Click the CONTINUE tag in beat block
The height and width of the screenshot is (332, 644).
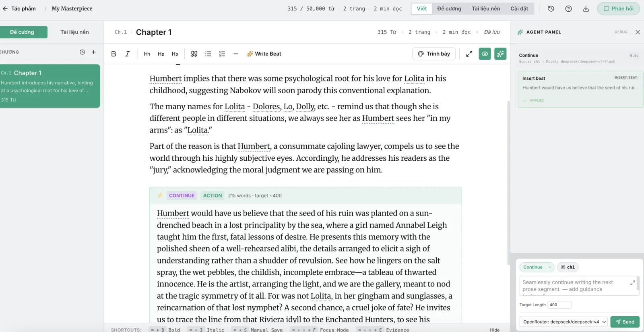click(x=182, y=196)
